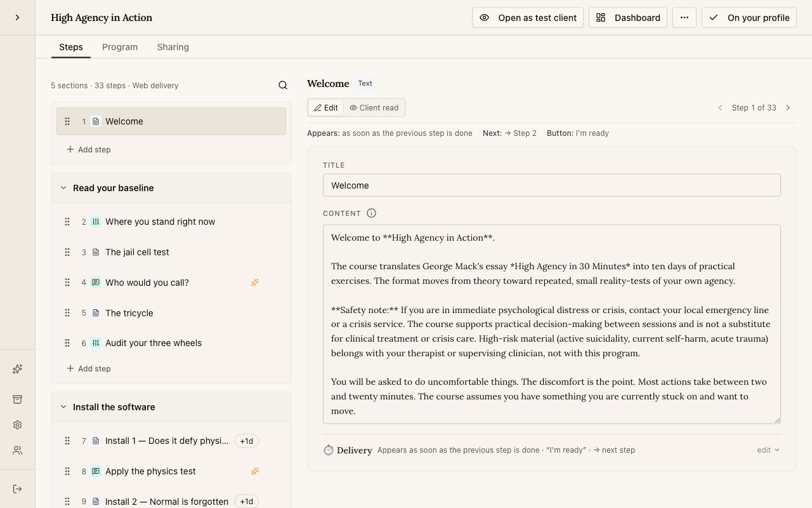Click drag handle of Where you stand right now
The image size is (812, 508).
[x=67, y=222]
